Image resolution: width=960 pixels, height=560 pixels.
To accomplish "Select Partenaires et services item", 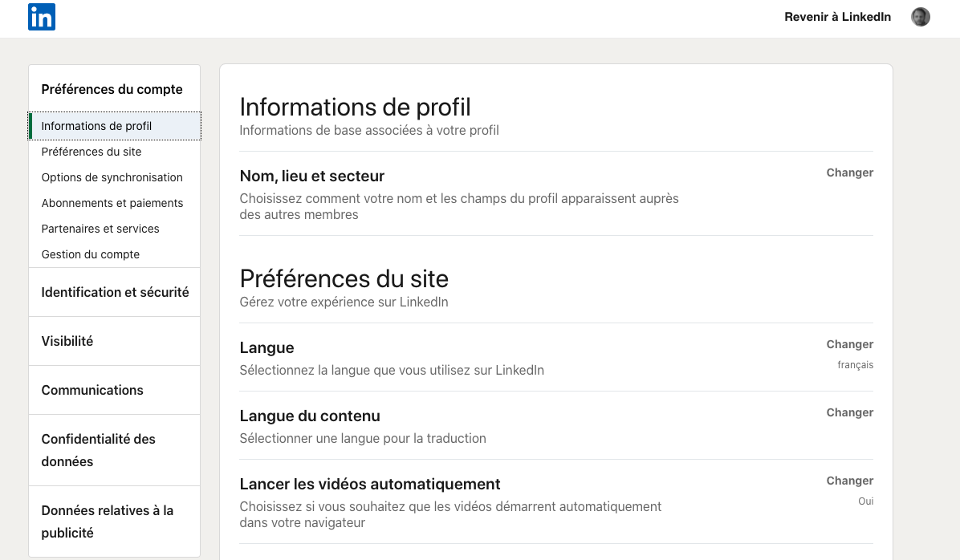I will 100,229.
